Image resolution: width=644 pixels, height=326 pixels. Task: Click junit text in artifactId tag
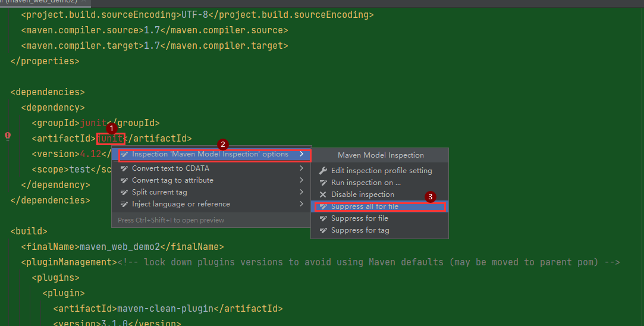pyautogui.click(x=111, y=139)
